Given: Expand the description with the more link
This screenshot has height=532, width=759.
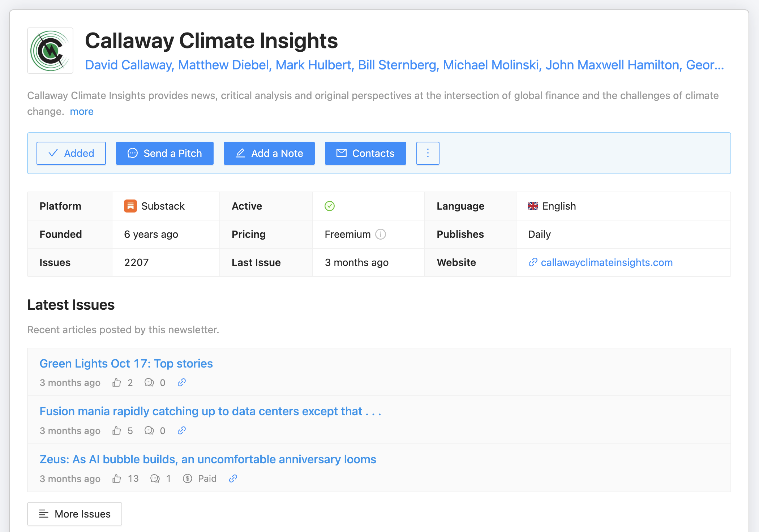Looking at the screenshot, I should 81,111.
